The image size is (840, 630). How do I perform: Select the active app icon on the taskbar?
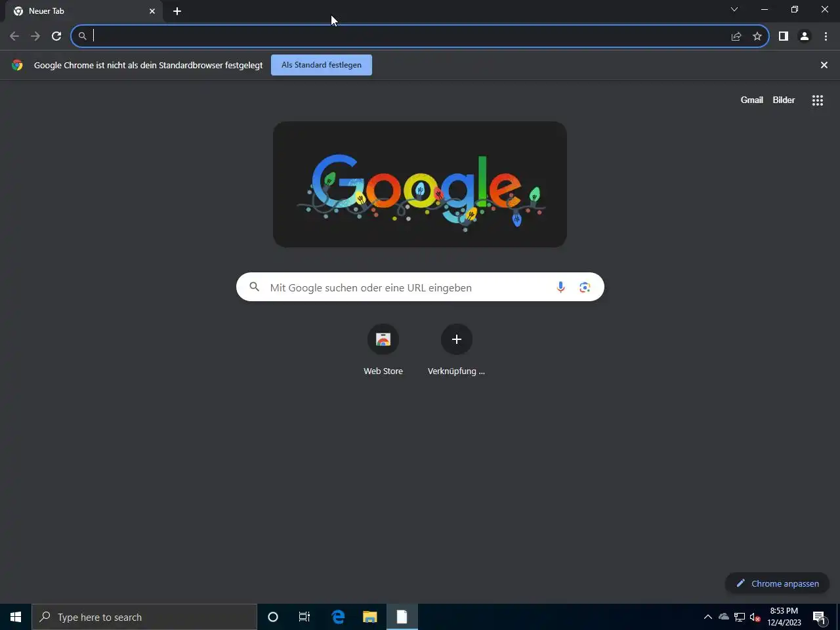click(402, 617)
